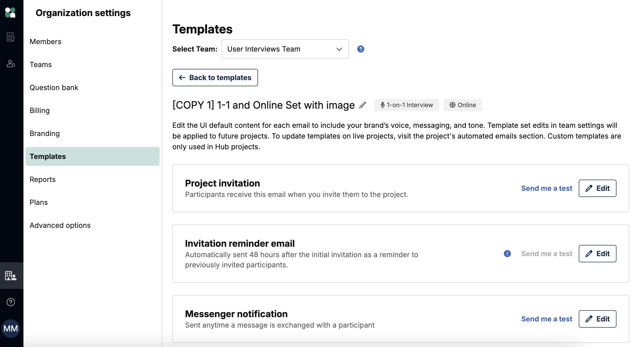The height and width of the screenshot is (347, 644).
Task: Click Back to templates button
Action: pos(215,78)
